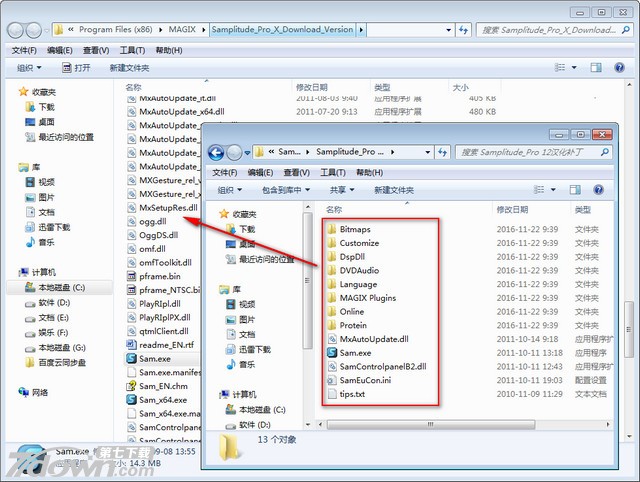Click back arrow in front Explorer window
This screenshot has height=482, width=640.
216,153
